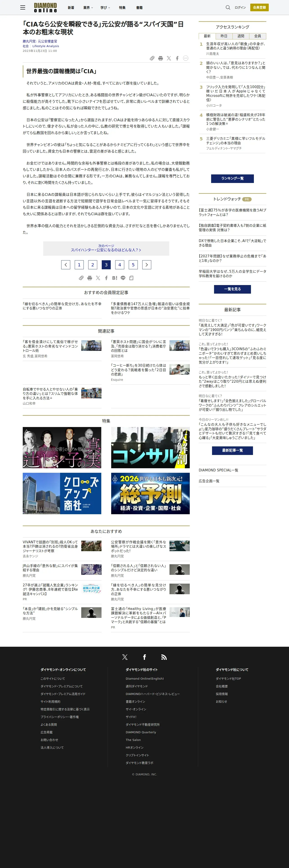The width and height of the screenshot is (289, 868).
Task: Go to page 1 of article
Action: point(79,265)
